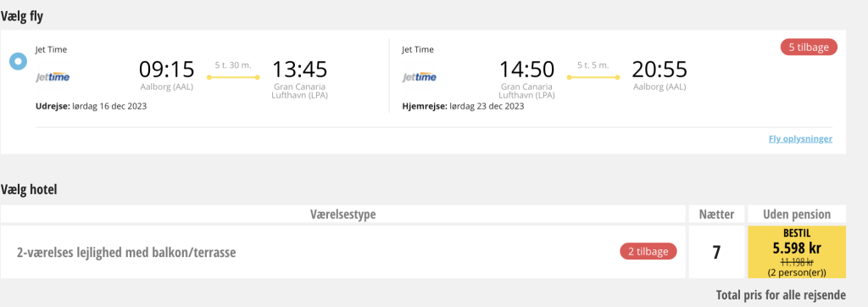The width and height of the screenshot is (868, 307).
Task: Click the Vælg hotel heading
Action: [x=30, y=189]
